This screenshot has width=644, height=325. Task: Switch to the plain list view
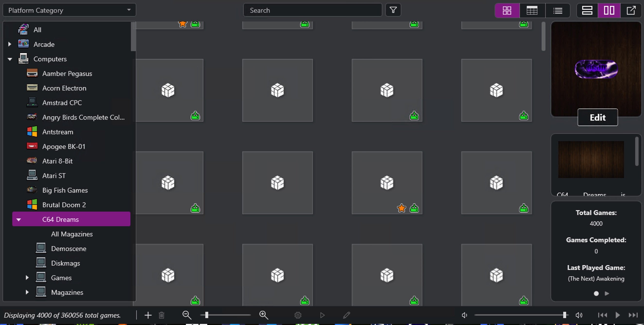pyautogui.click(x=558, y=10)
